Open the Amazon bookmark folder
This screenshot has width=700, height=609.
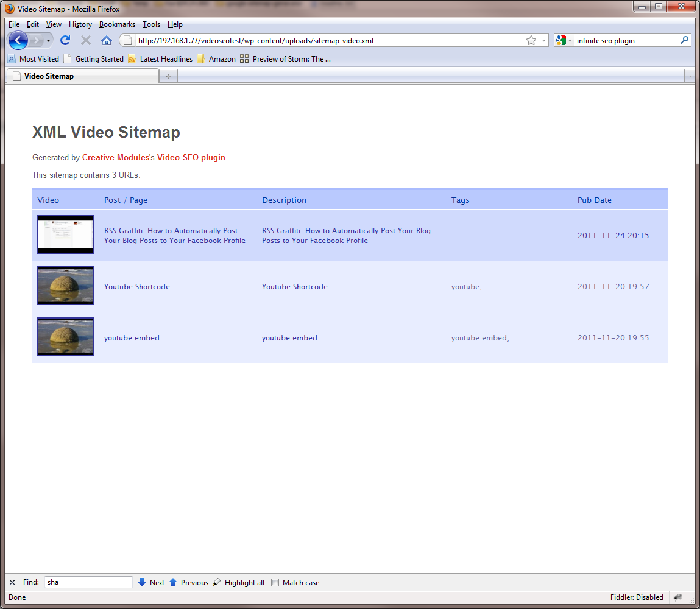[x=216, y=59]
